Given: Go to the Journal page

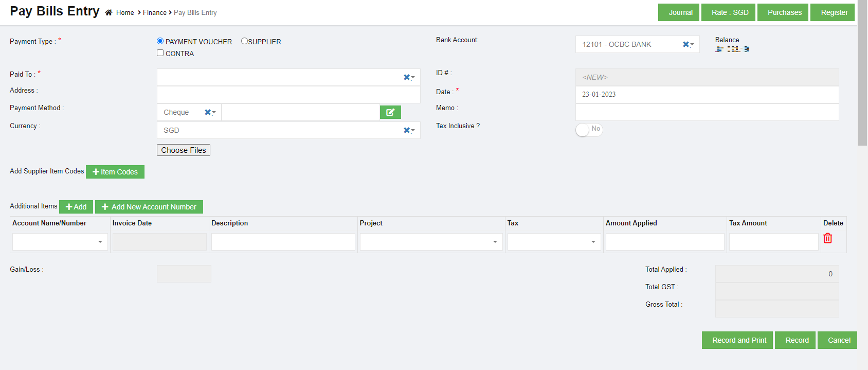Looking at the screenshot, I should pyautogui.click(x=678, y=12).
